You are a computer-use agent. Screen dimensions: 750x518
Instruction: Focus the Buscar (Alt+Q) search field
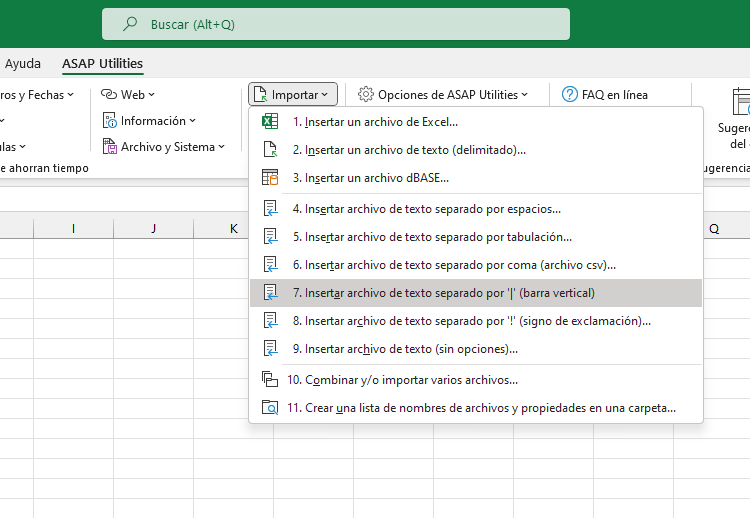pyautogui.click(x=336, y=24)
